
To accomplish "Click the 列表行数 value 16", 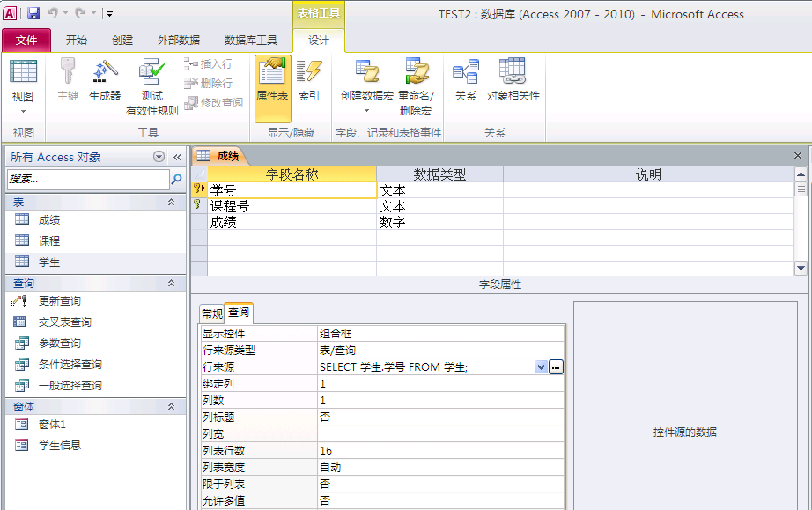I will [x=440, y=450].
